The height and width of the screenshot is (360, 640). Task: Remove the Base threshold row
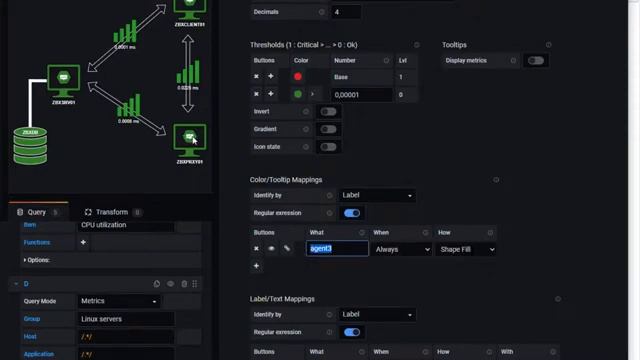256,76
